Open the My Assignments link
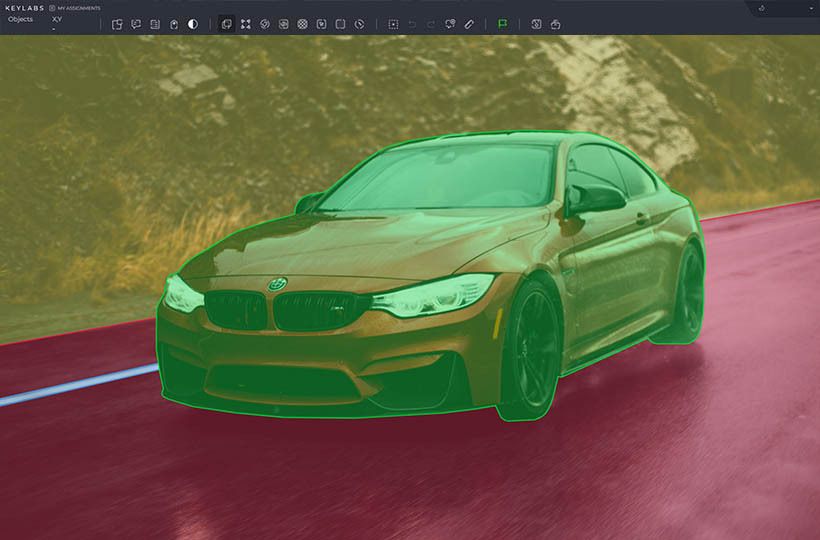820x540 pixels. pyautogui.click(x=75, y=8)
